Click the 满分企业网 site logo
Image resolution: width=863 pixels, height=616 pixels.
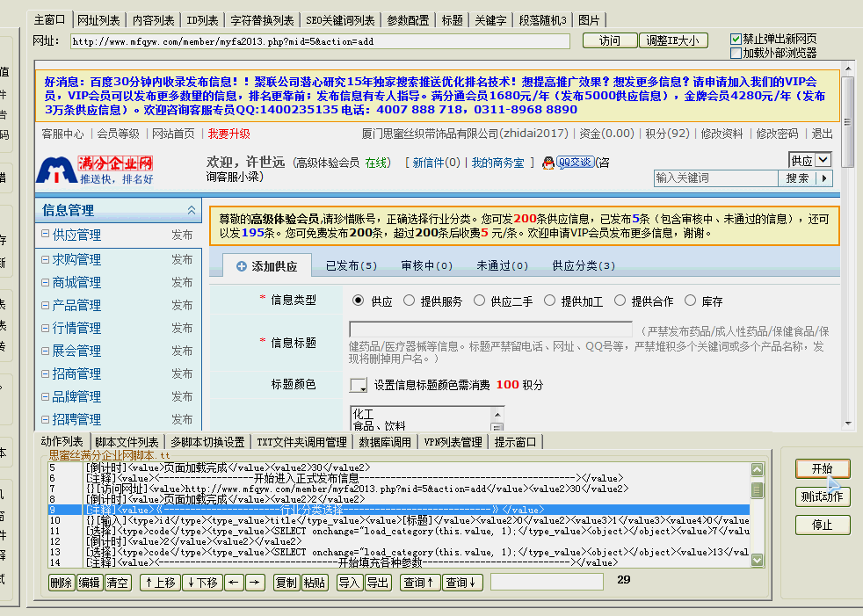(x=95, y=170)
